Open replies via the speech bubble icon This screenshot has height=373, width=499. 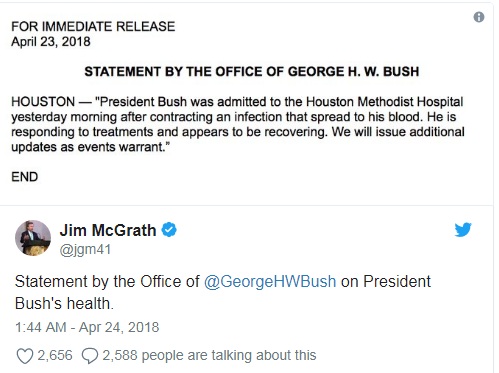pos(90,356)
